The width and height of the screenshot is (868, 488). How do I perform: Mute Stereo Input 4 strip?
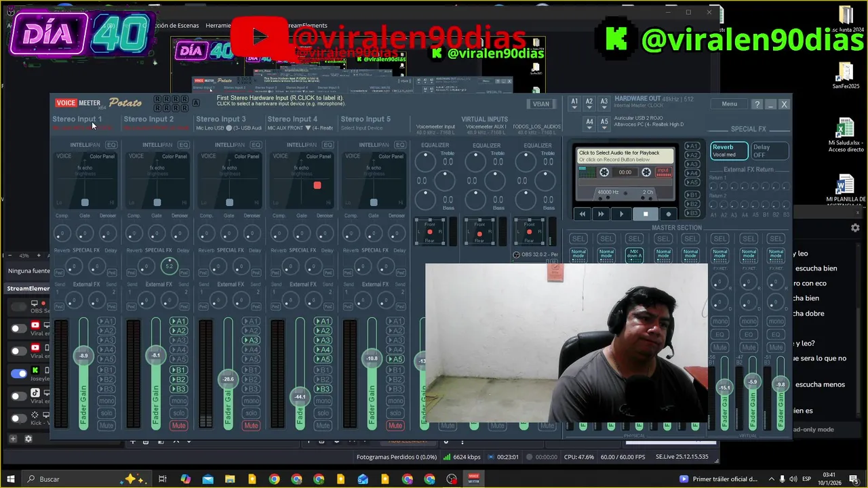pos(323,426)
